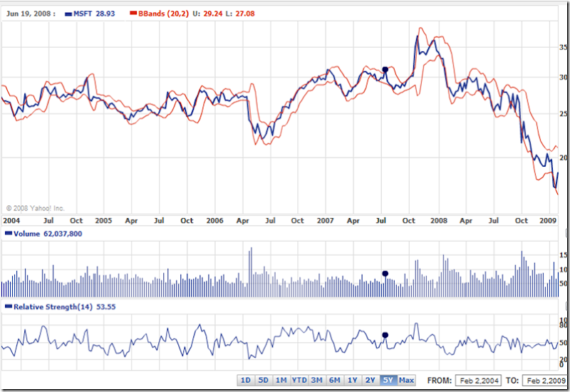This screenshot has width=570, height=392.
Task: Click the FROM: label text
Action: pyautogui.click(x=440, y=381)
